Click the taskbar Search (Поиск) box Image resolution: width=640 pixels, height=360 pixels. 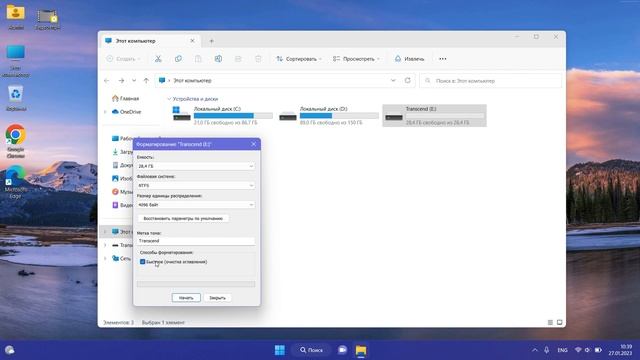311,350
